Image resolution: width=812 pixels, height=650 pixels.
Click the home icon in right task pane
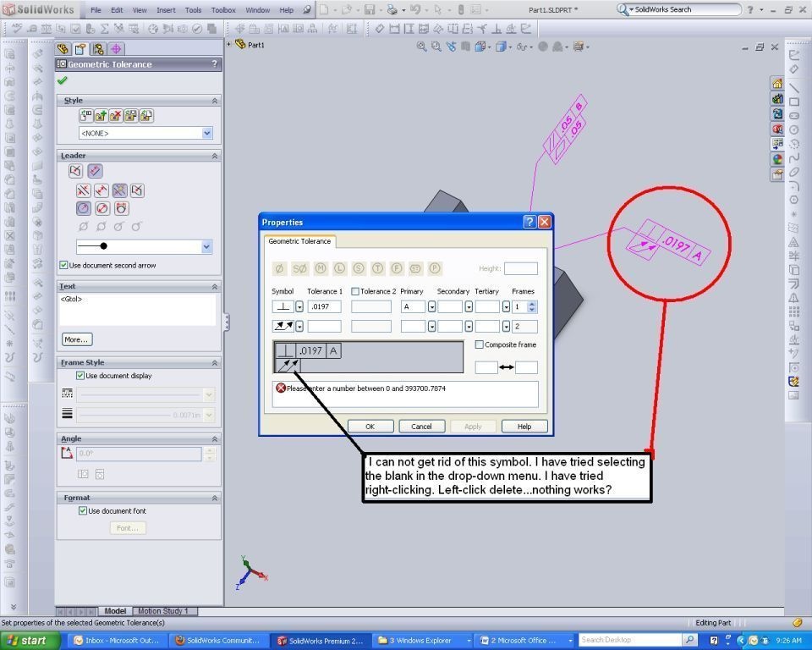[777, 84]
